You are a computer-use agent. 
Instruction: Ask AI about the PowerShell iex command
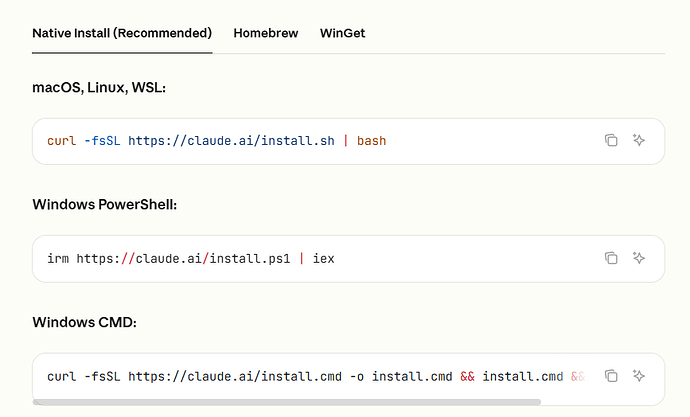click(x=639, y=258)
